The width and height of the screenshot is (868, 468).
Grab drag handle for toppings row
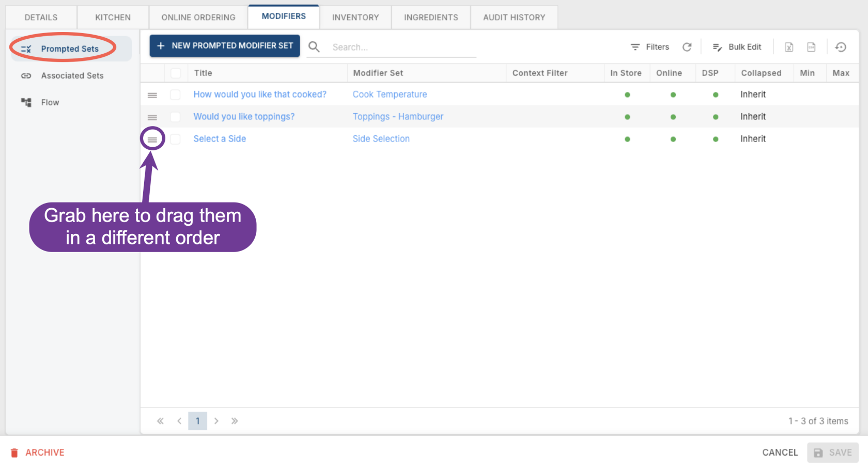pos(152,117)
